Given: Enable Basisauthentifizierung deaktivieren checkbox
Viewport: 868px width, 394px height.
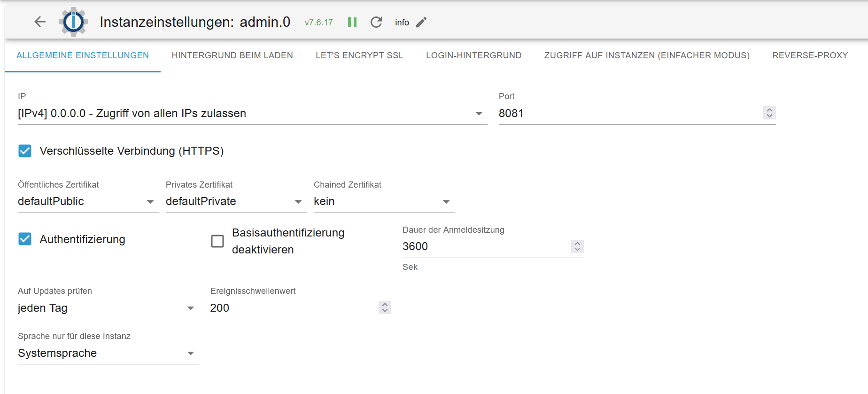Looking at the screenshot, I should tap(217, 241).
